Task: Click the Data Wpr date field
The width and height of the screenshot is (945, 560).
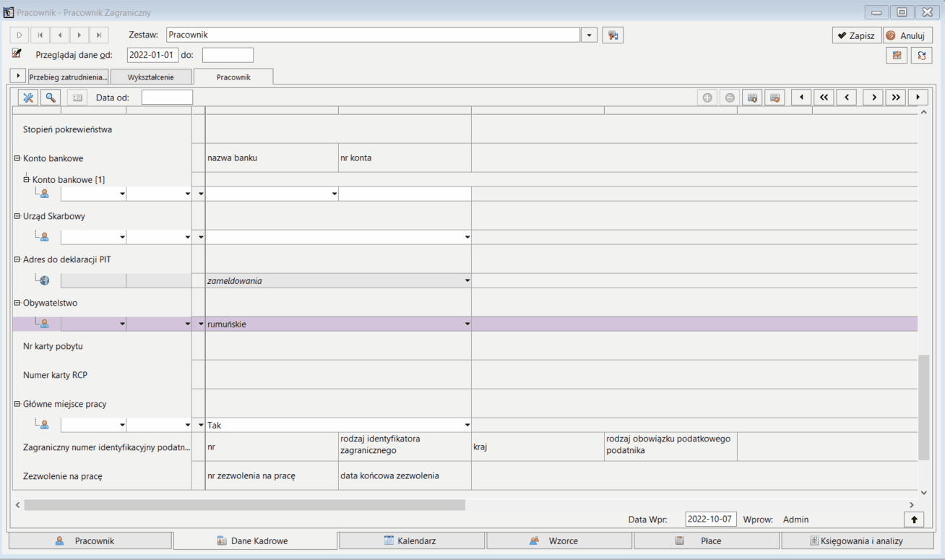Action: pos(711,519)
